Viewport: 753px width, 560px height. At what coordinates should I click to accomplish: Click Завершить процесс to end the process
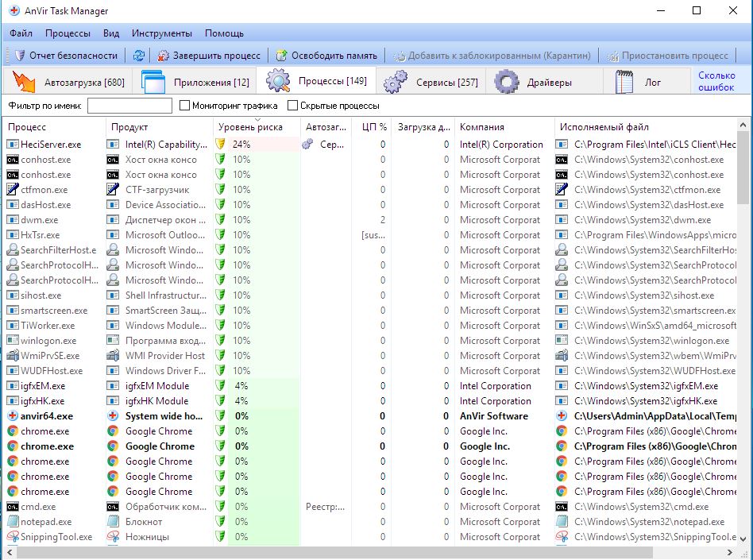(208, 56)
